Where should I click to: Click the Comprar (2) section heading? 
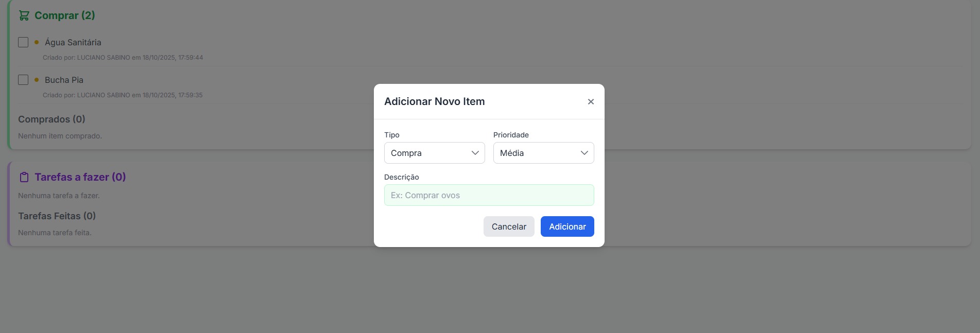pyautogui.click(x=65, y=15)
